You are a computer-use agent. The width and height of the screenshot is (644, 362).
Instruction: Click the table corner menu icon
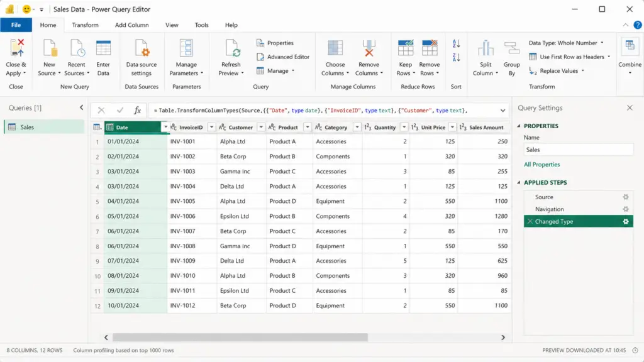[97, 127]
